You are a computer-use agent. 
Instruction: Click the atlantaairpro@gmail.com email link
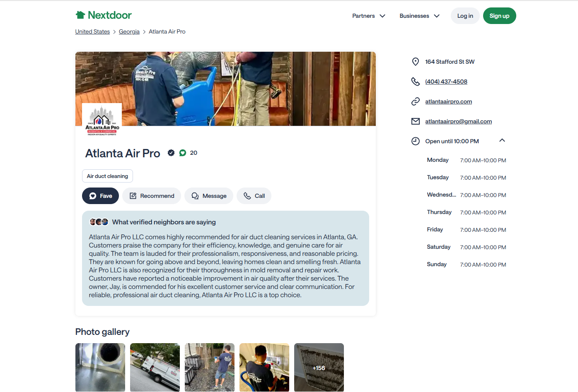click(x=459, y=121)
